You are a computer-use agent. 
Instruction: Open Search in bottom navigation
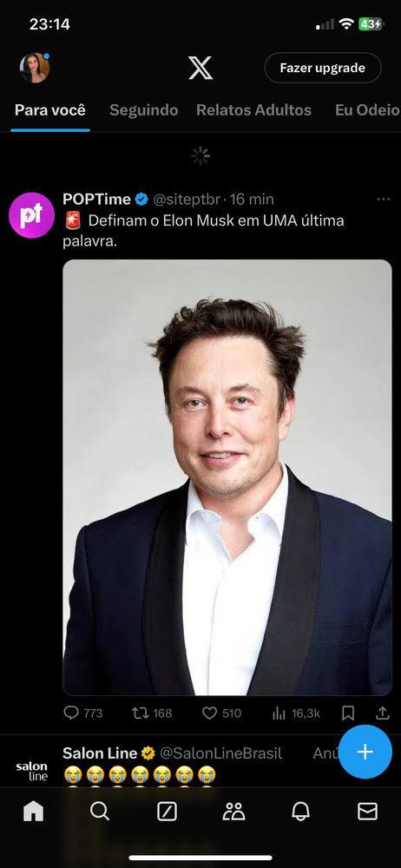100,812
